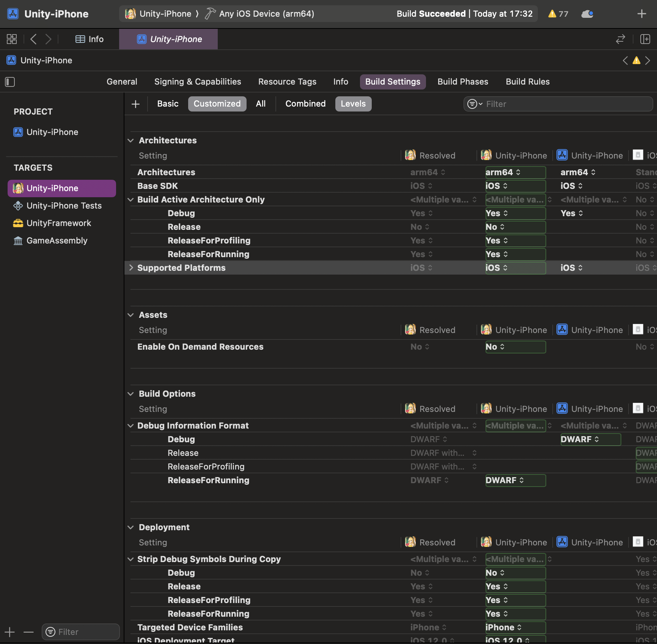Go back with the navigation chevron
This screenshot has height=644, width=657.
34,39
